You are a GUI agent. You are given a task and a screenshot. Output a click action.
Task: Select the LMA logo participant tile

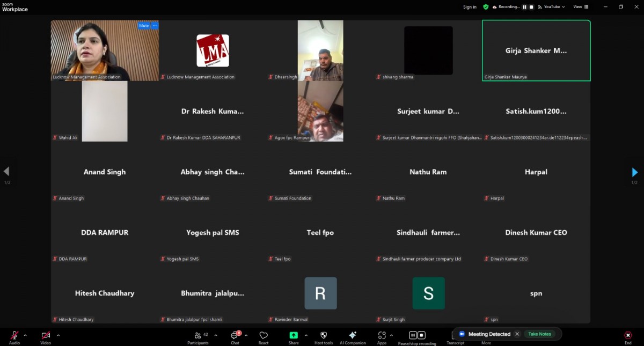[213, 50]
